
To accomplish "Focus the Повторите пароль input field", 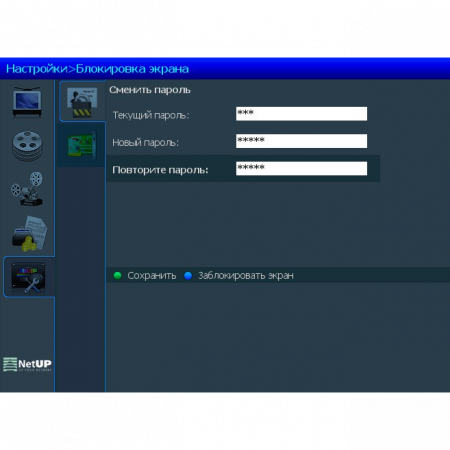I will pos(301,168).
